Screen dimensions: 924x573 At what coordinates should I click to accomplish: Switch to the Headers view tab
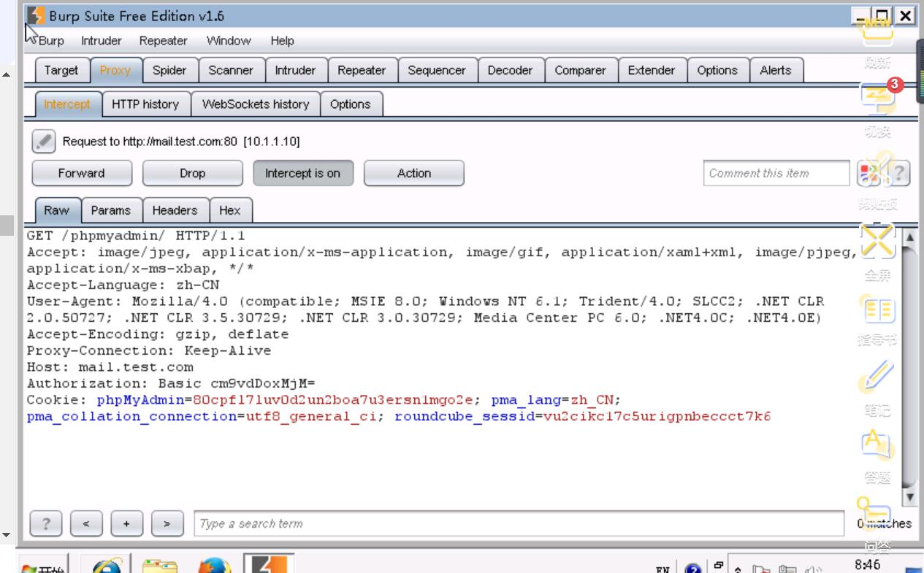coord(175,210)
